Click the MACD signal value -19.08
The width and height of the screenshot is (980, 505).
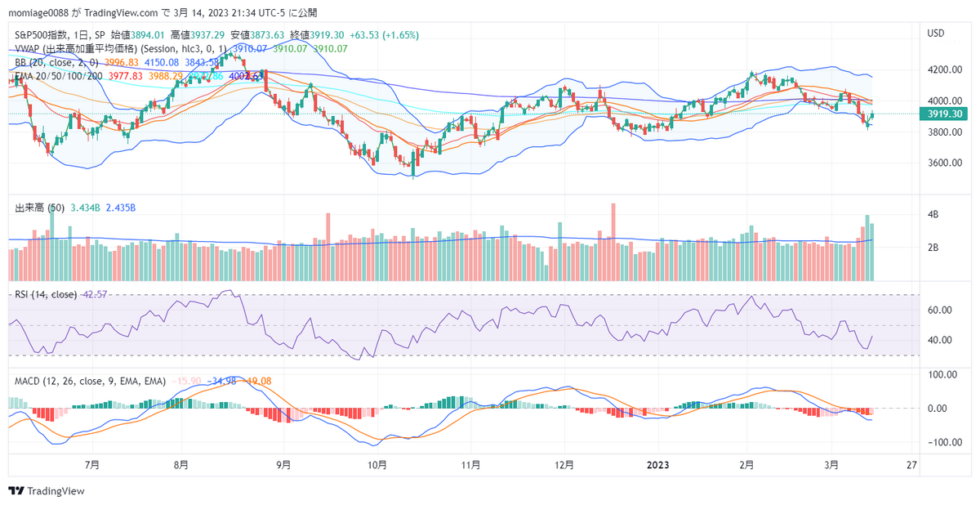(258, 381)
